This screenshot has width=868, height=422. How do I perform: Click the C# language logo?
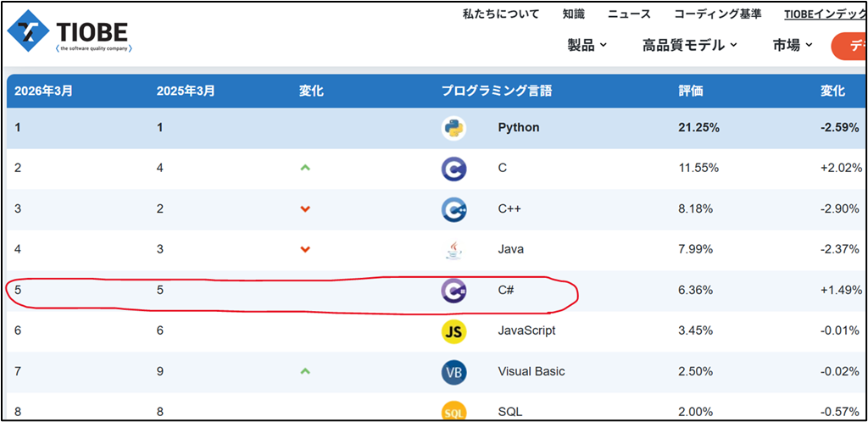453,291
